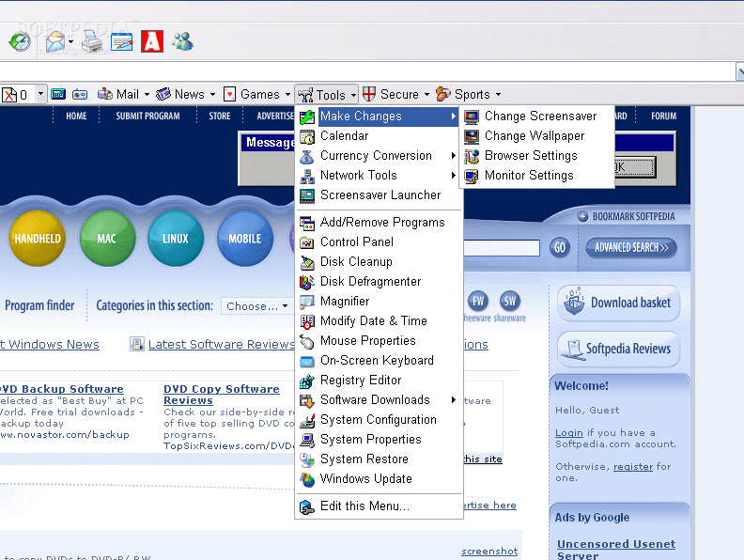This screenshot has width=744, height=560.
Task: Click the Control Panel icon in menu
Action: coord(307,242)
